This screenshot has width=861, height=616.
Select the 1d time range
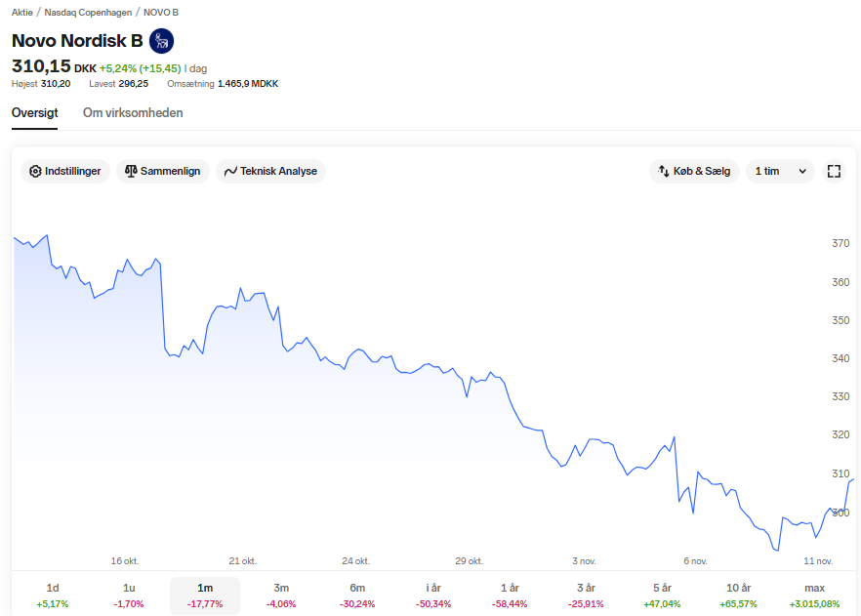click(x=53, y=595)
